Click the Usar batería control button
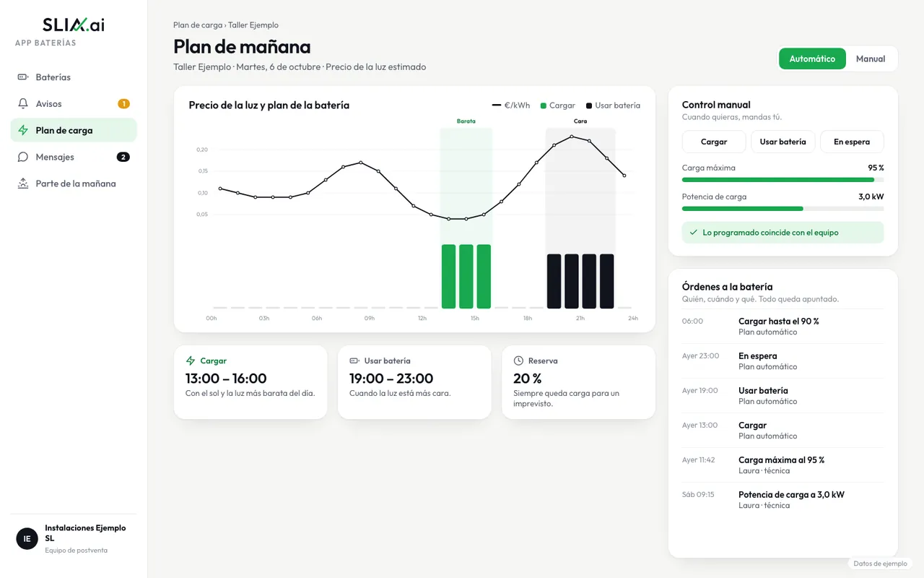This screenshot has width=924, height=578. 783,142
